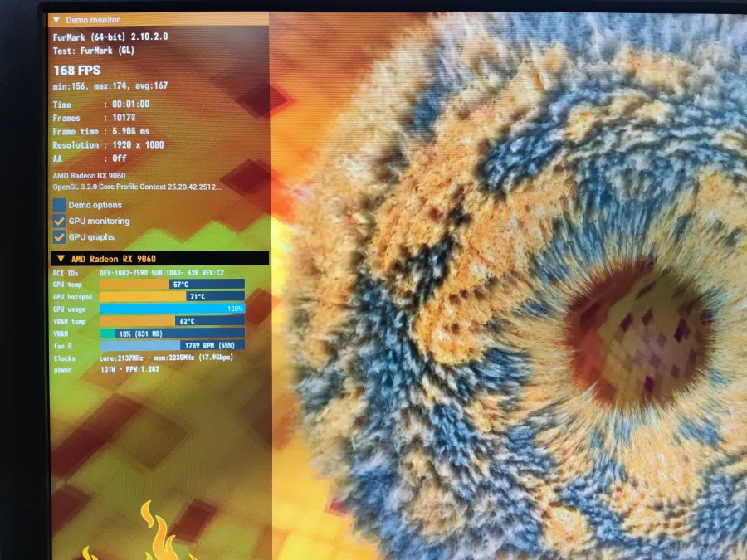This screenshot has width=747, height=560.
Task: Click the GPU temp 57°C bar
Action: click(x=170, y=284)
